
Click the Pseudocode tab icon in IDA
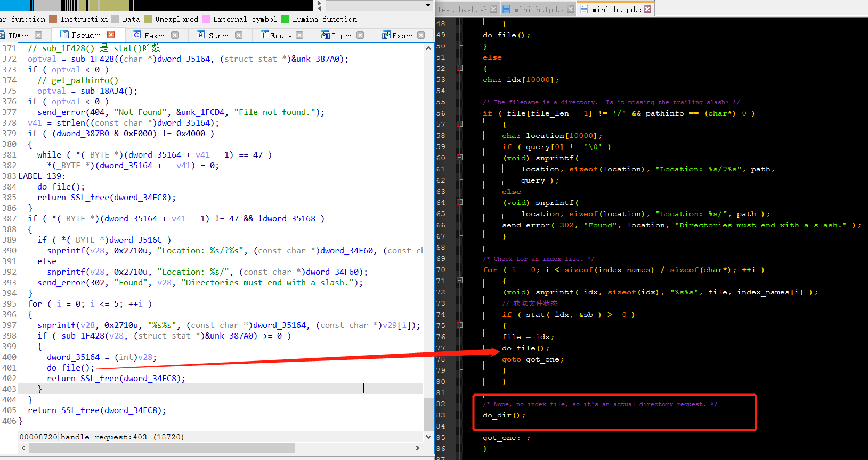tap(64, 35)
